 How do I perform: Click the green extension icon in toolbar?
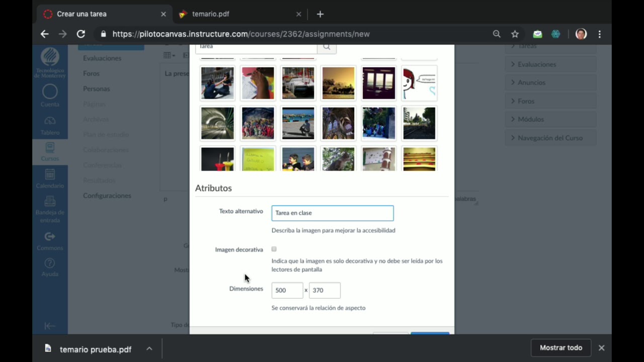point(538,34)
